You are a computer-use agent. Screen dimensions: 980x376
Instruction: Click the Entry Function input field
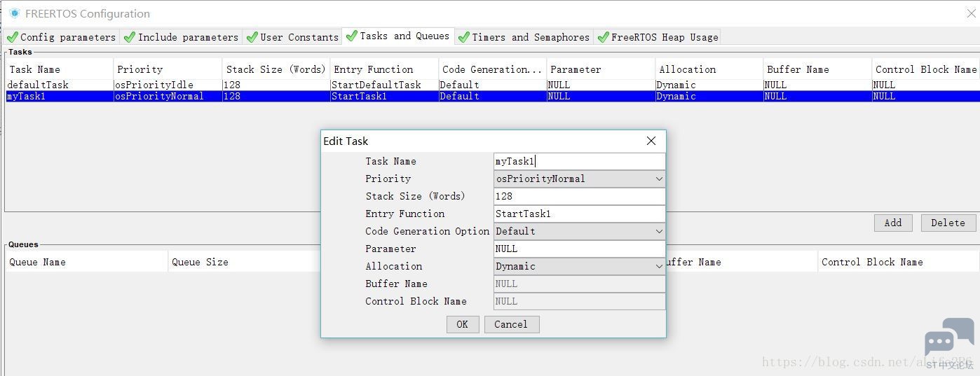click(x=579, y=214)
